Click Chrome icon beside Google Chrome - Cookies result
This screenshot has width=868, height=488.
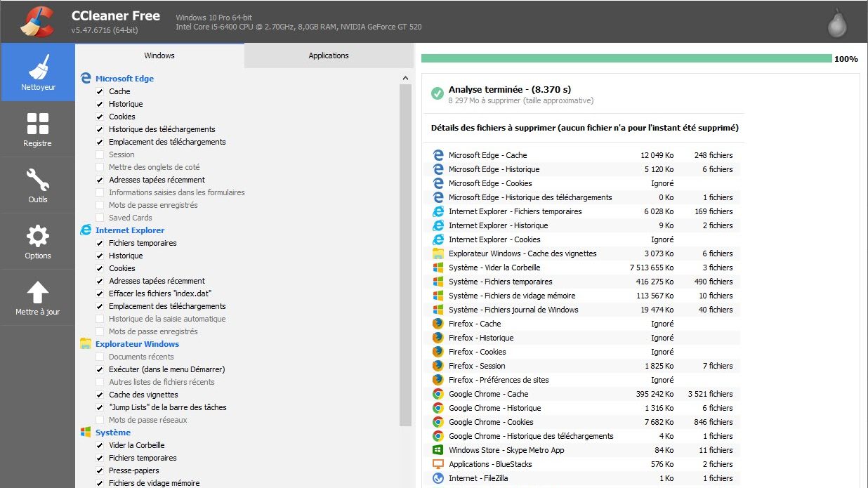[438, 422]
